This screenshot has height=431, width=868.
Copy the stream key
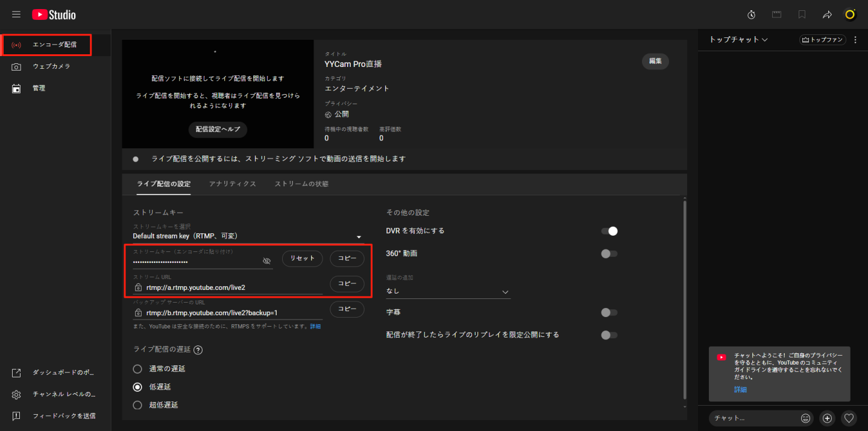(347, 259)
